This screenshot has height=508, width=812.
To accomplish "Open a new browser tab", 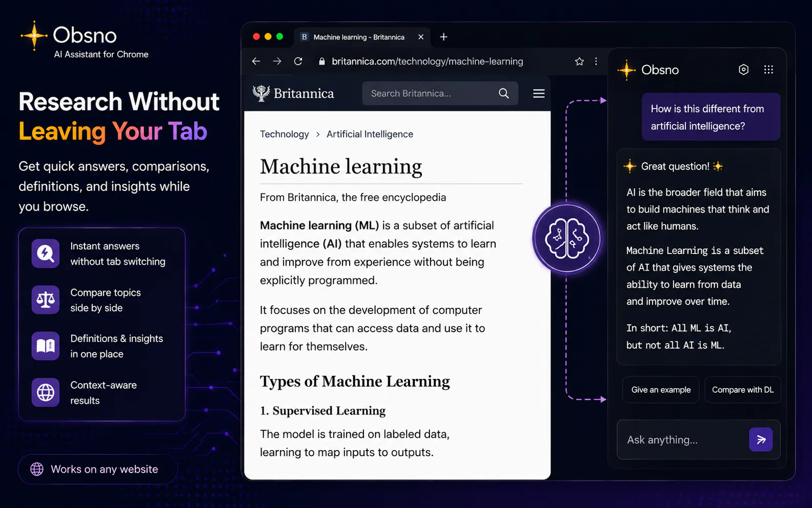I will pos(443,37).
